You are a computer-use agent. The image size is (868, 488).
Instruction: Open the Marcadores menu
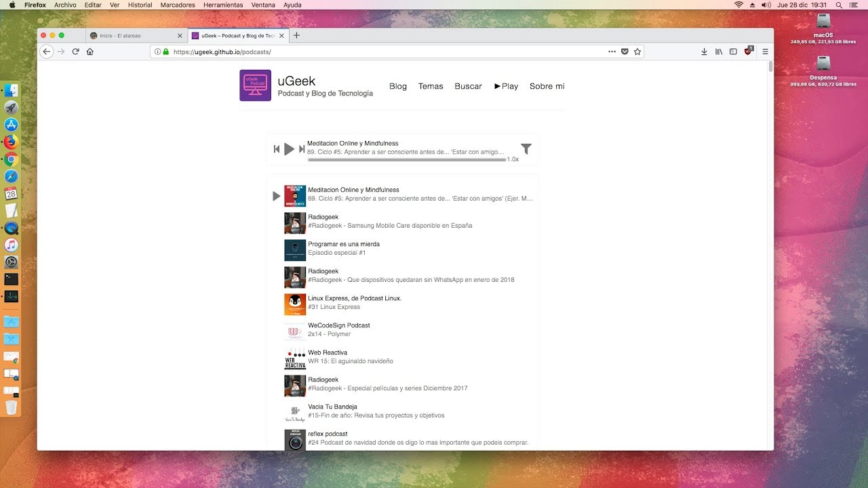(x=178, y=5)
